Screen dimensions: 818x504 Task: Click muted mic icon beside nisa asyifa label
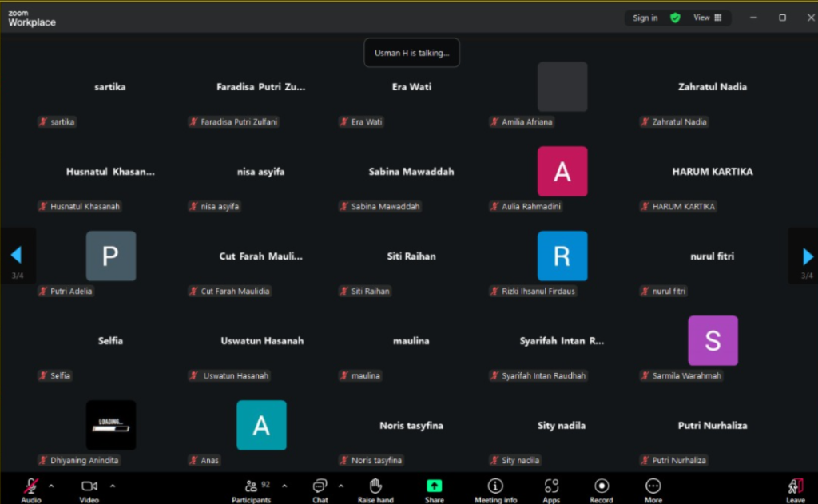tap(193, 206)
